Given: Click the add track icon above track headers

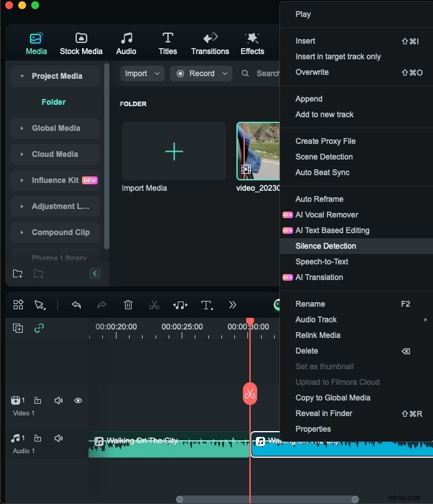Looking at the screenshot, I should [x=18, y=328].
